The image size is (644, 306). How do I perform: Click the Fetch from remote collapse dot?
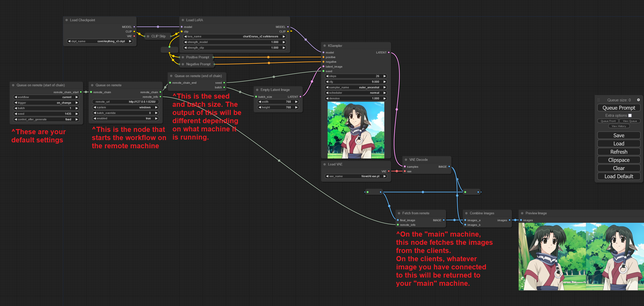coord(399,213)
